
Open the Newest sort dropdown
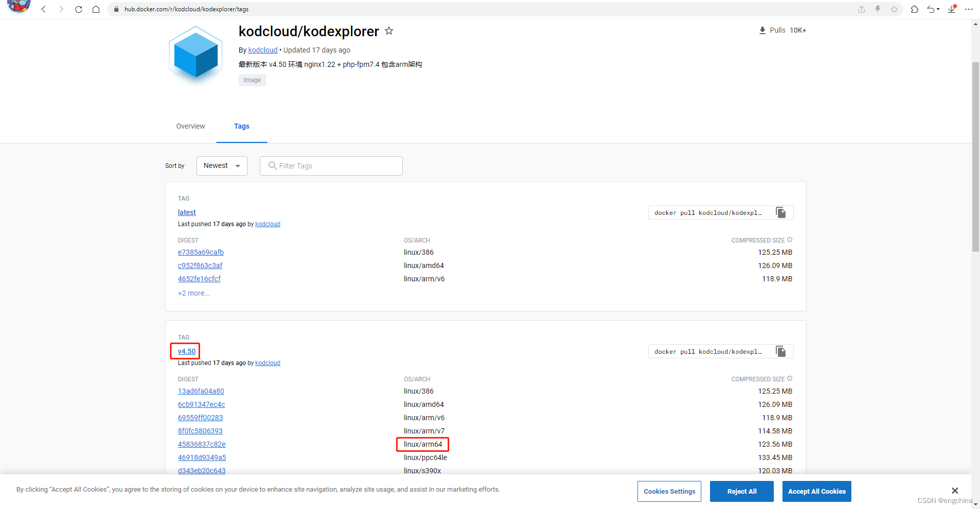tap(222, 166)
